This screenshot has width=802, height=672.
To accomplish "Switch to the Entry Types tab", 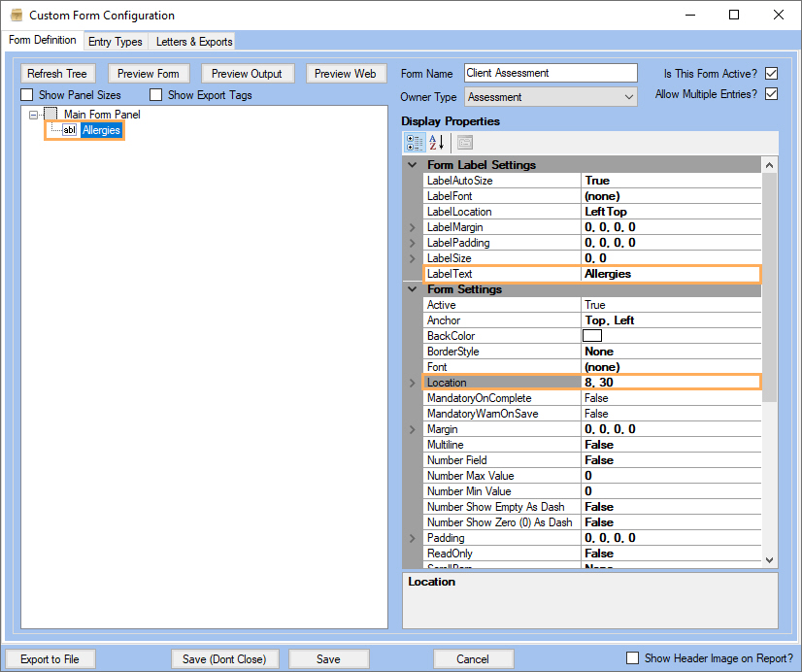I will pos(116,42).
